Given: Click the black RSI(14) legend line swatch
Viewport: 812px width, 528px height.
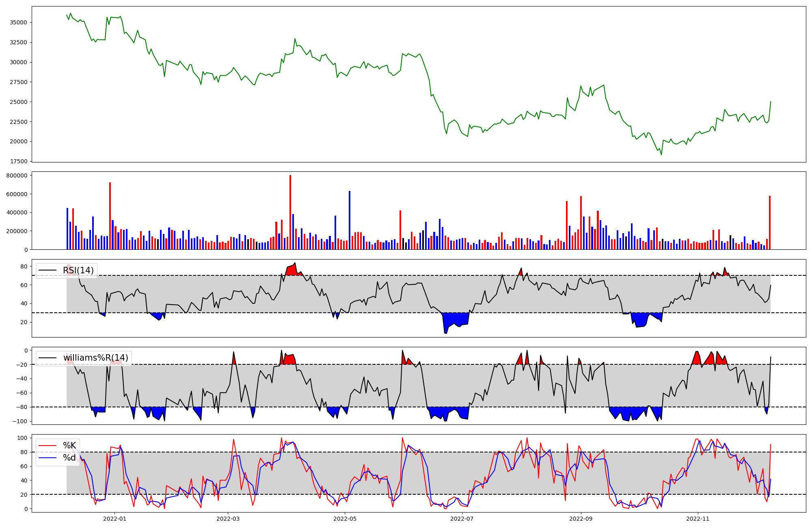Looking at the screenshot, I should (47, 270).
